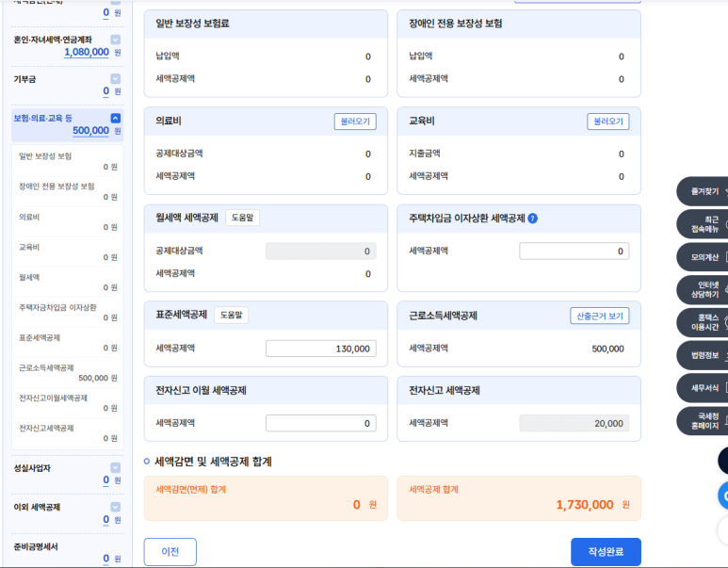Click the 이전 button
This screenshot has width=728, height=568.
click(170, 552)
